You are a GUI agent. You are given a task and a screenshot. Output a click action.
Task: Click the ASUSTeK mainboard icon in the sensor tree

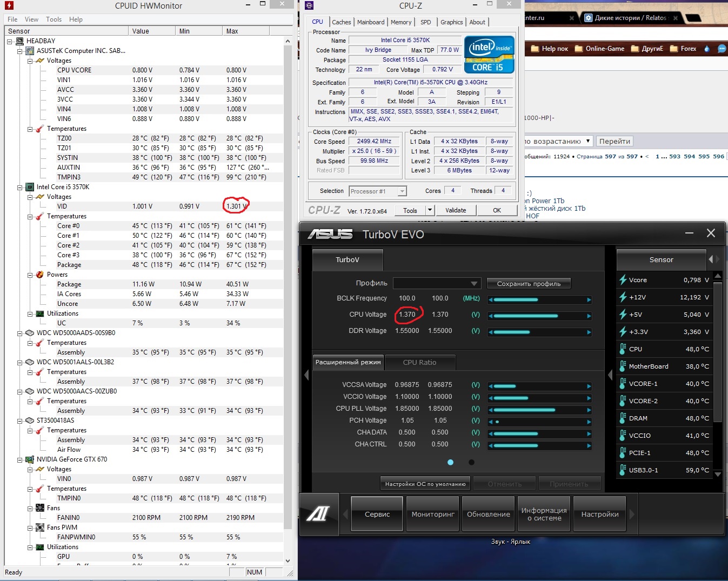[30, 51]
